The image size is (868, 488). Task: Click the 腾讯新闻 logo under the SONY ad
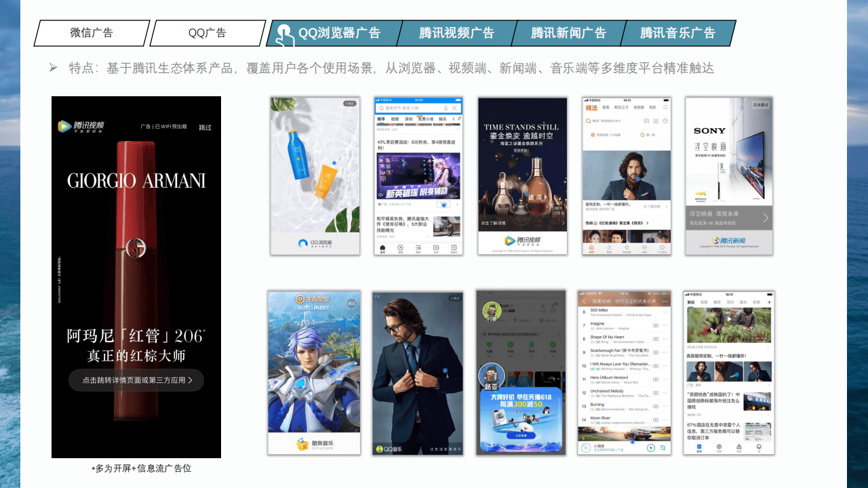tap(729, 241)
